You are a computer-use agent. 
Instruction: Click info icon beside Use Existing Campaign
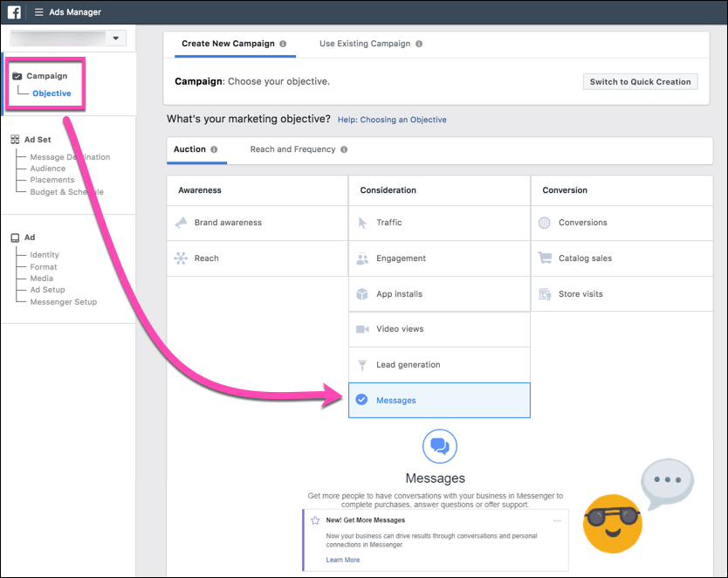point(419,44)
